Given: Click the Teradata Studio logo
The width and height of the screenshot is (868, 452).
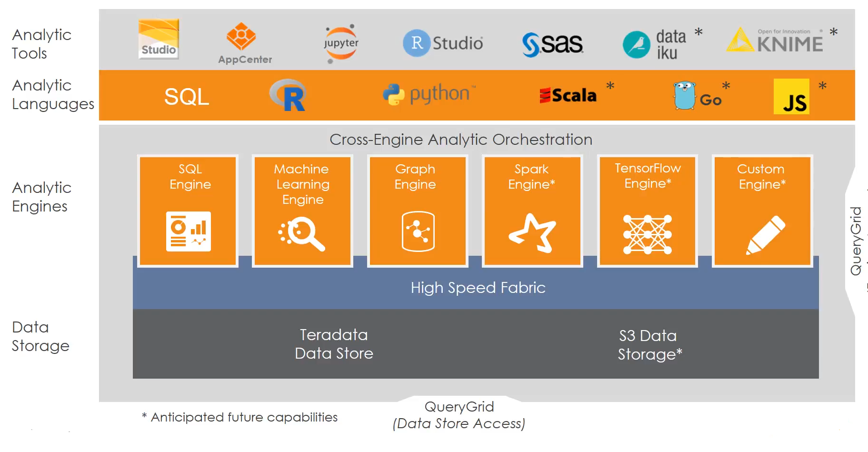Looking at the screenshot, I should tap(159, 39).
